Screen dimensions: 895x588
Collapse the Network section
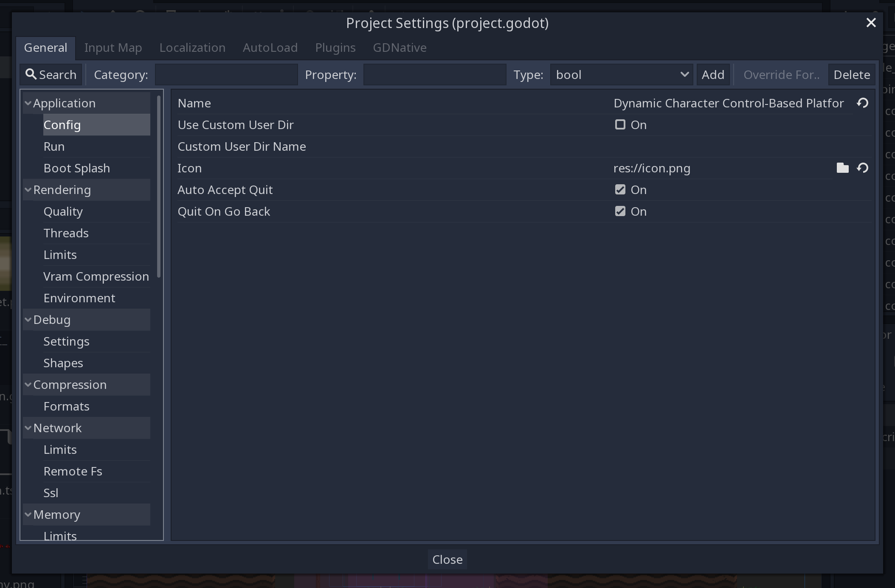[28, 428]
